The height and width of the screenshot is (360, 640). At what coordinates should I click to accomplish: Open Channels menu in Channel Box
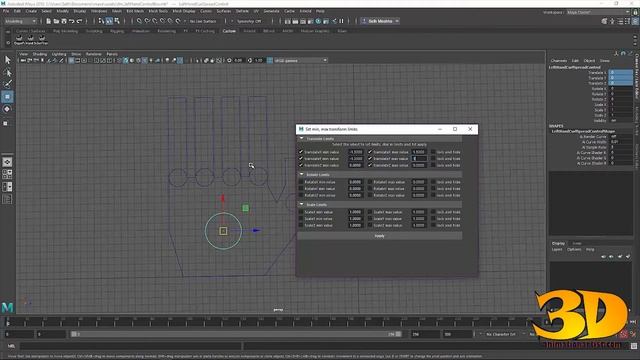[x=559, y=60]
